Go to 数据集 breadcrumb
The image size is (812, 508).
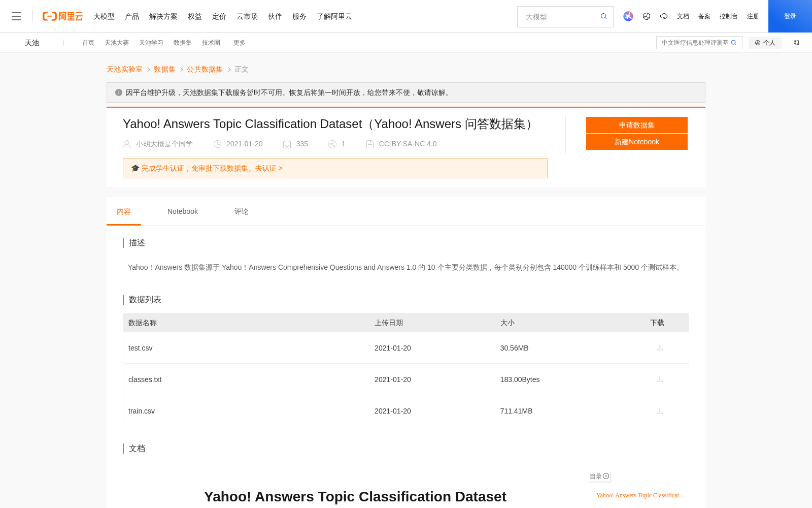click(164, 69)
